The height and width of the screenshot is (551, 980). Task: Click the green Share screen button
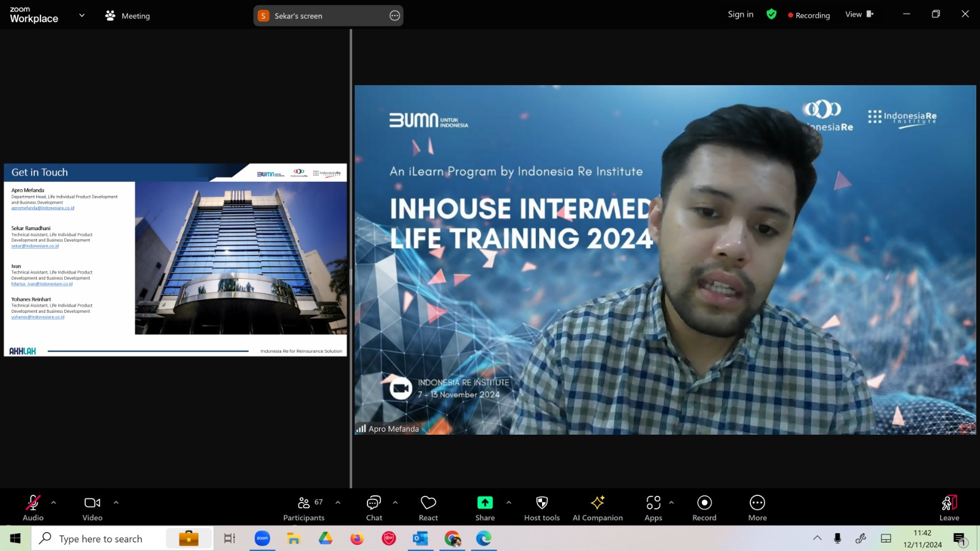tap(485, 508)
